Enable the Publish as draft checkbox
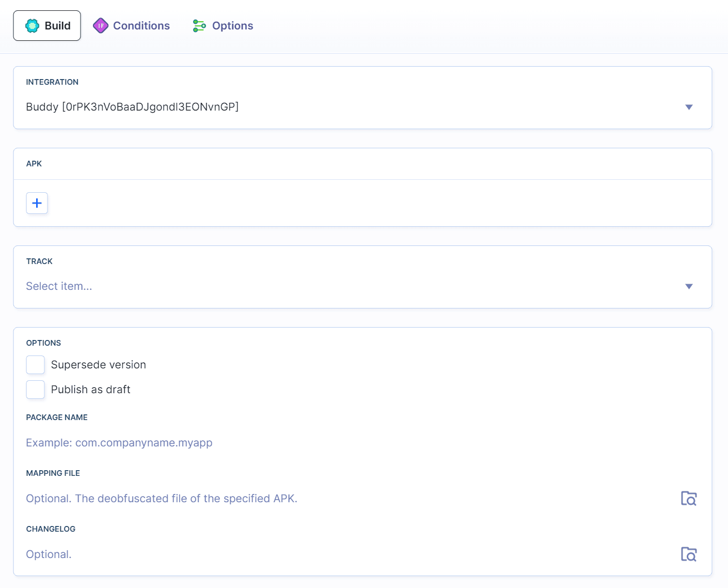The height and width of the screenshot is (588, 728). [x=35, y=389]
